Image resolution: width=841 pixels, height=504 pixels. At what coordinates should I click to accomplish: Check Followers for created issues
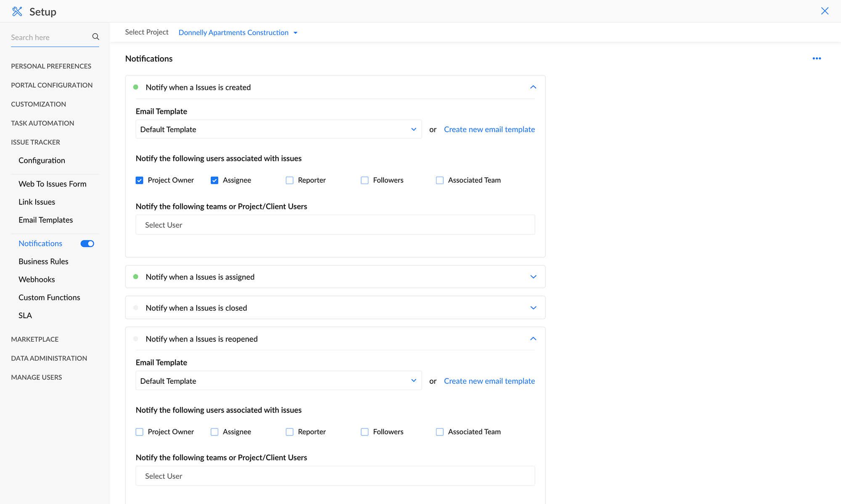tap(365, 180)
